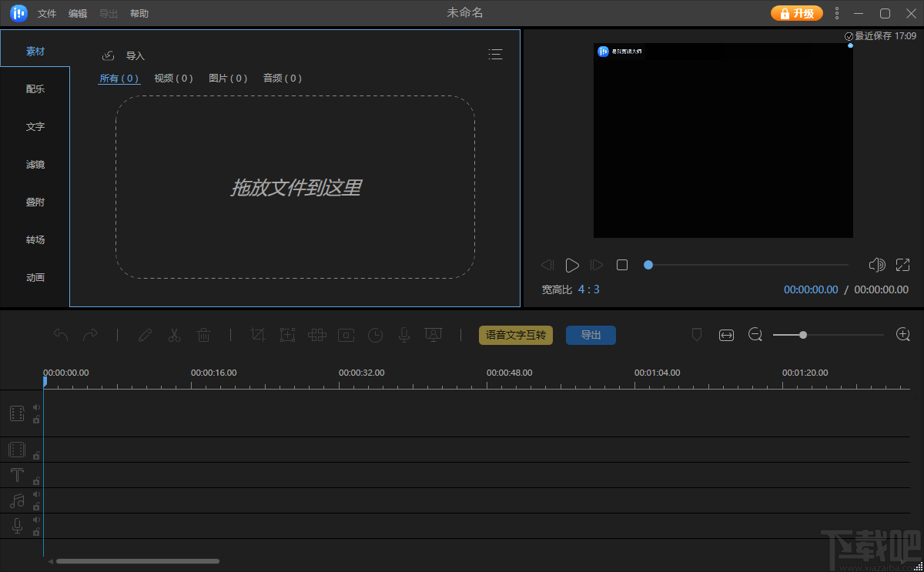
Task: Click the main video track film icon
Action: click(17, 413)
